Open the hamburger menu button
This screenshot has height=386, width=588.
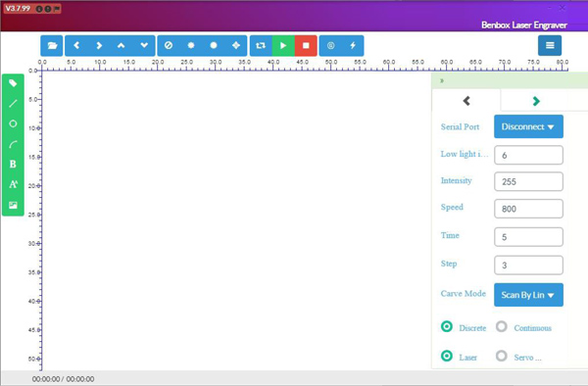point(550,46)
